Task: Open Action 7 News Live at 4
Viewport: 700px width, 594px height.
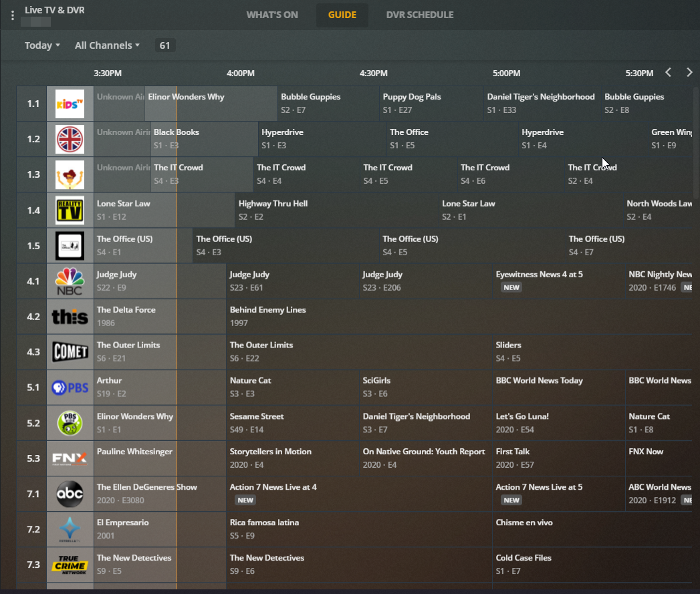Action: click(360, 494)
